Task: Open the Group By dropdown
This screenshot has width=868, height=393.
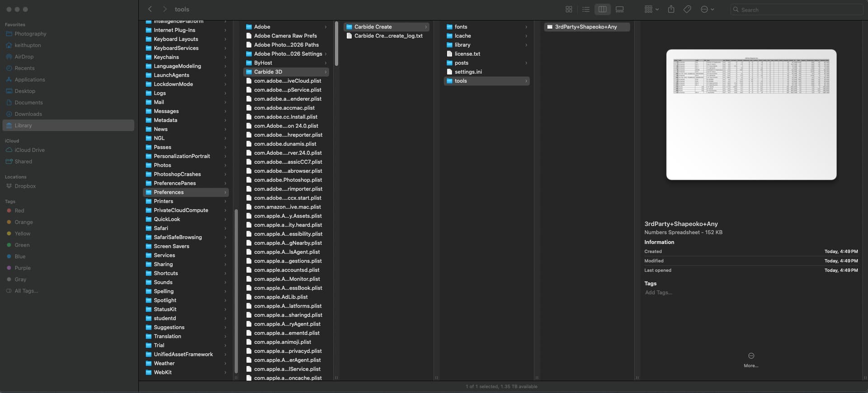Action: (x=651, y=9)
